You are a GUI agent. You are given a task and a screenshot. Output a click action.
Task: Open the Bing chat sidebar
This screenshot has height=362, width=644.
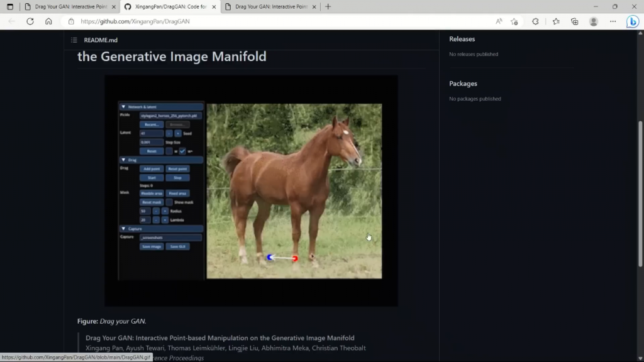pyautogui.click(x=633, y=21)
